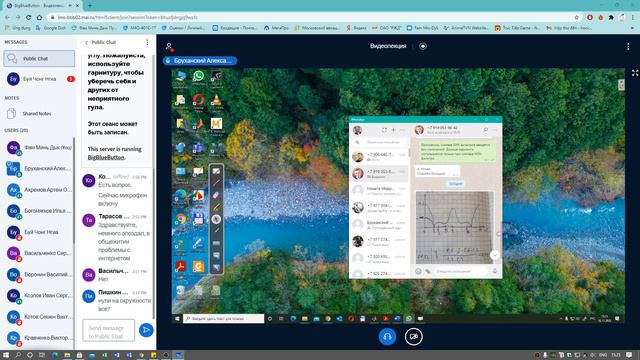Make the presentation fullscreen
This screenshot has width=640, height=360.
point(635,73)
